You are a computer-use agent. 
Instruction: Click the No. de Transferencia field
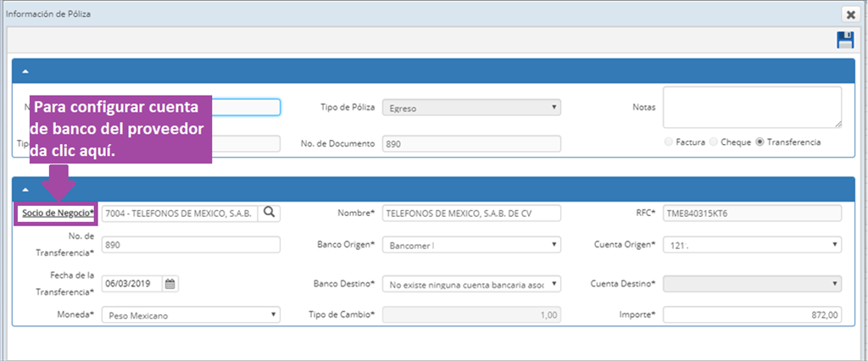pos(191,245)
